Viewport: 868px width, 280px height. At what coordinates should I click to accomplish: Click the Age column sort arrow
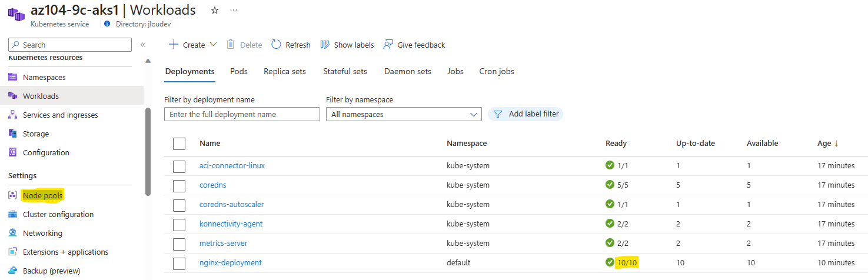coord(837,144)
